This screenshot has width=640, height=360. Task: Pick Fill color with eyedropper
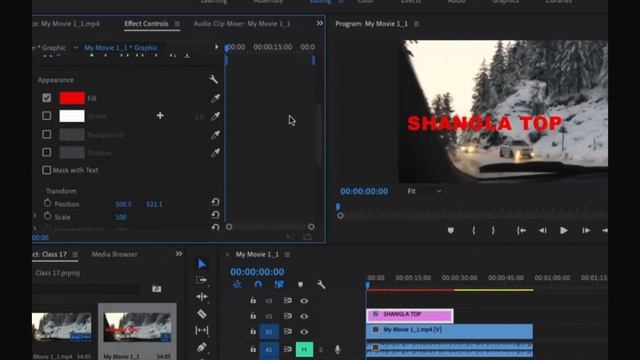click(215, 98)
